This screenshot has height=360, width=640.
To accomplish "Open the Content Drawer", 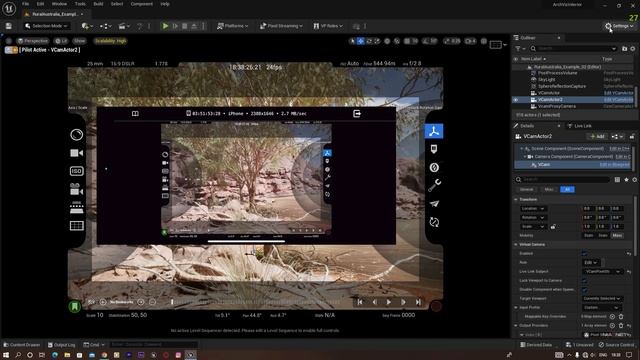I will pyautogui.click(x=22, y=345).
